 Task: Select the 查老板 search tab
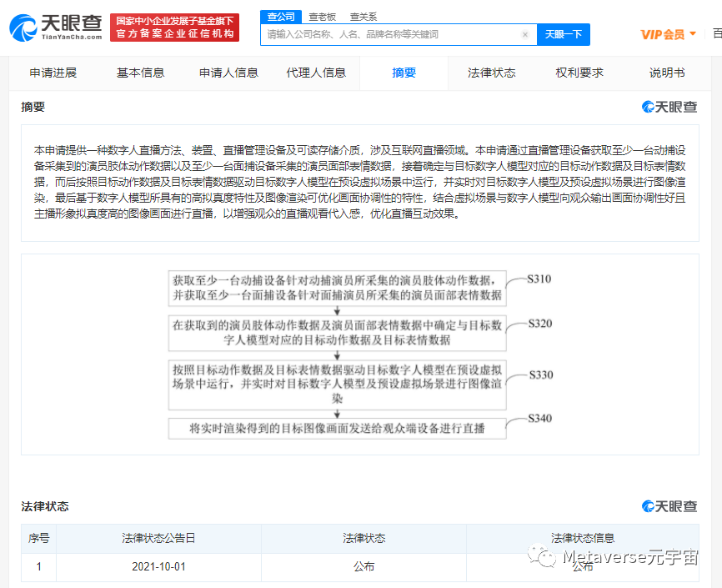coord(323,17)
